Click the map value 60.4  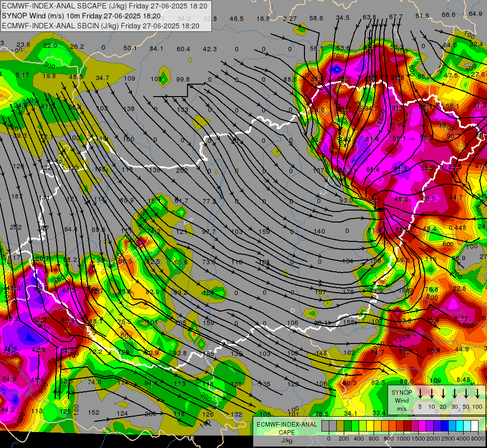point(183,49)
